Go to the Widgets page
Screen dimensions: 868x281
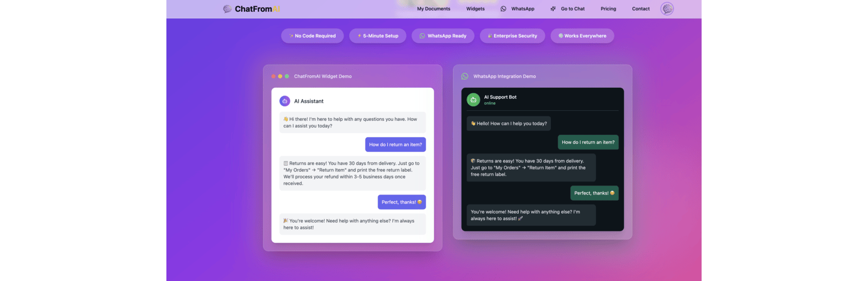[475, 9]
